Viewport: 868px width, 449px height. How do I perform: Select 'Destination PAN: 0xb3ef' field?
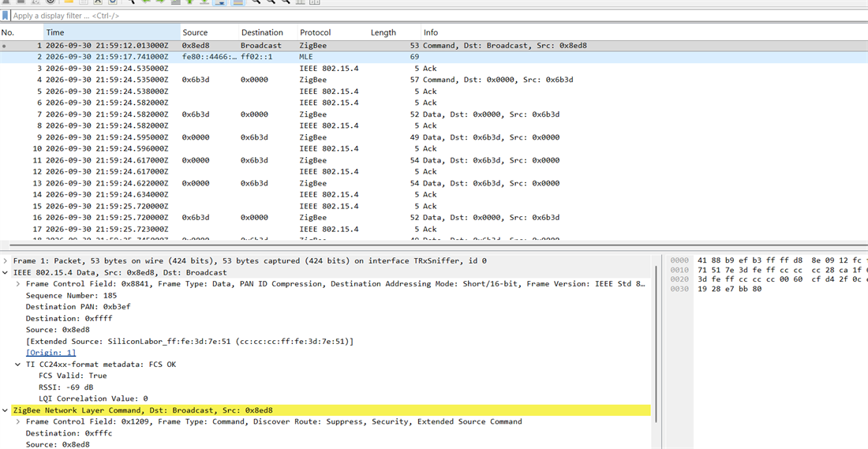(78, 307)
